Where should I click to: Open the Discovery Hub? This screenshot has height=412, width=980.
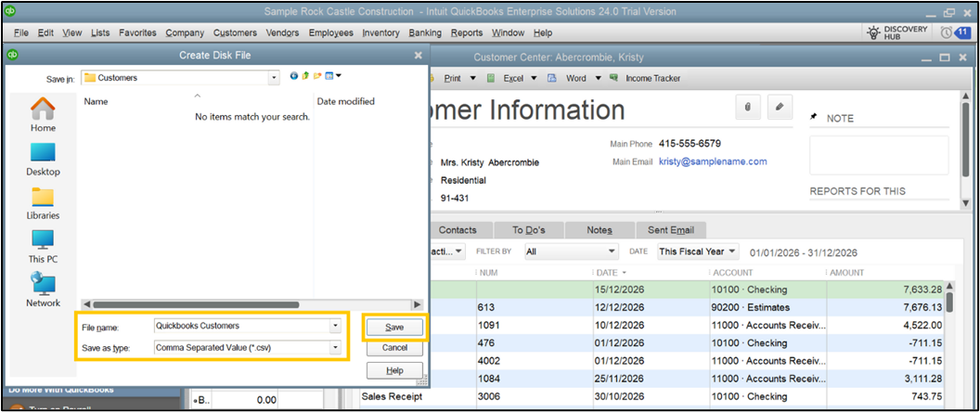(896, 32)
